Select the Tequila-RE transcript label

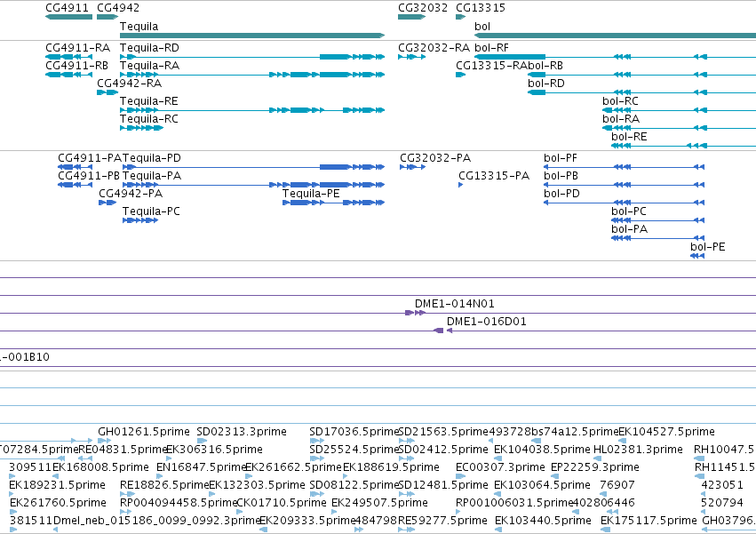[x=149, y=101]
